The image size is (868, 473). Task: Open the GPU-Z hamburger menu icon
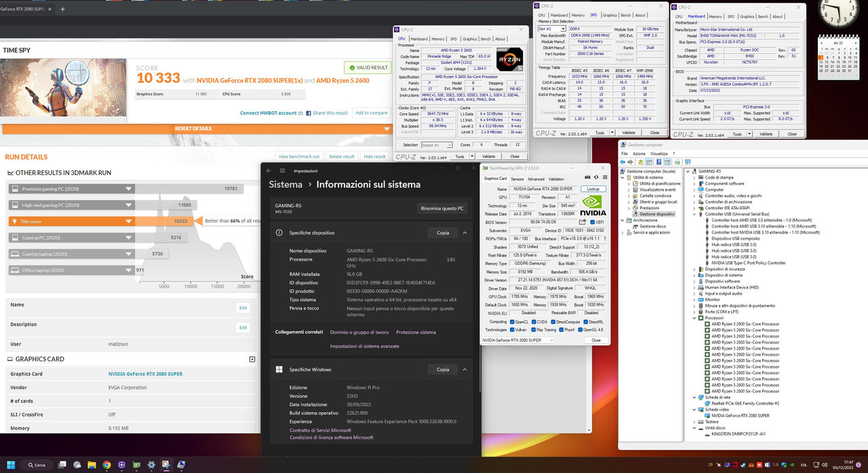[604, 178]
